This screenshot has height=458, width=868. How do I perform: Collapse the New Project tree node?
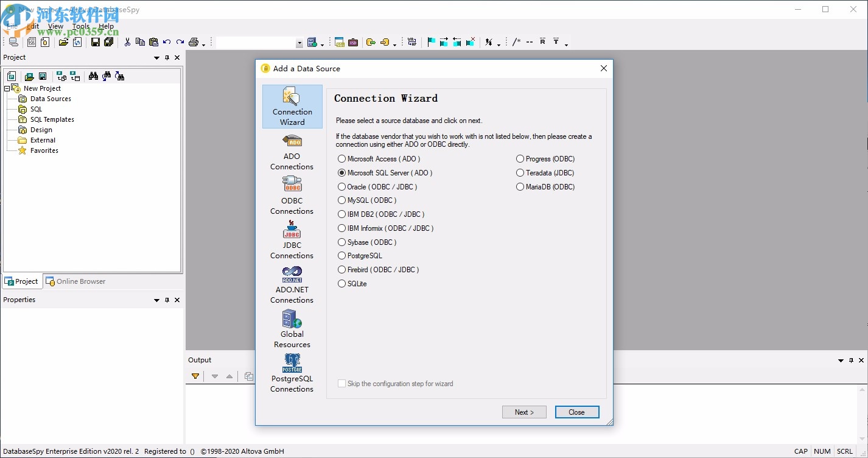[x=7, y=89]
